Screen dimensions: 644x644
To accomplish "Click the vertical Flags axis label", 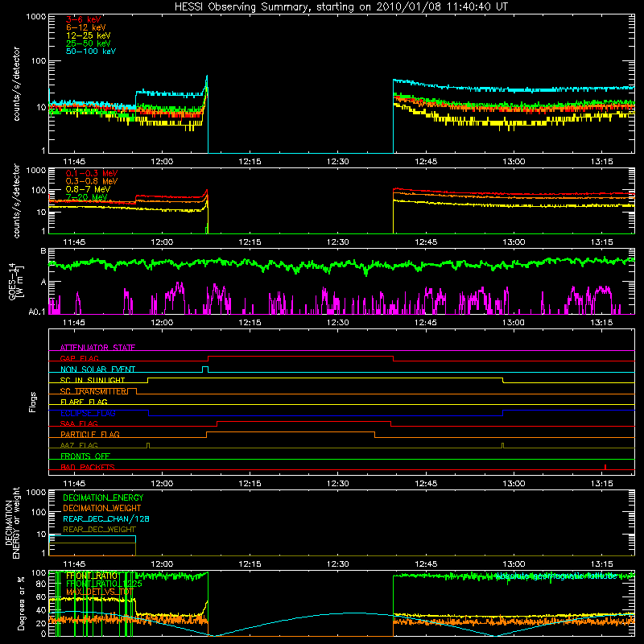I will click(32, 402).
